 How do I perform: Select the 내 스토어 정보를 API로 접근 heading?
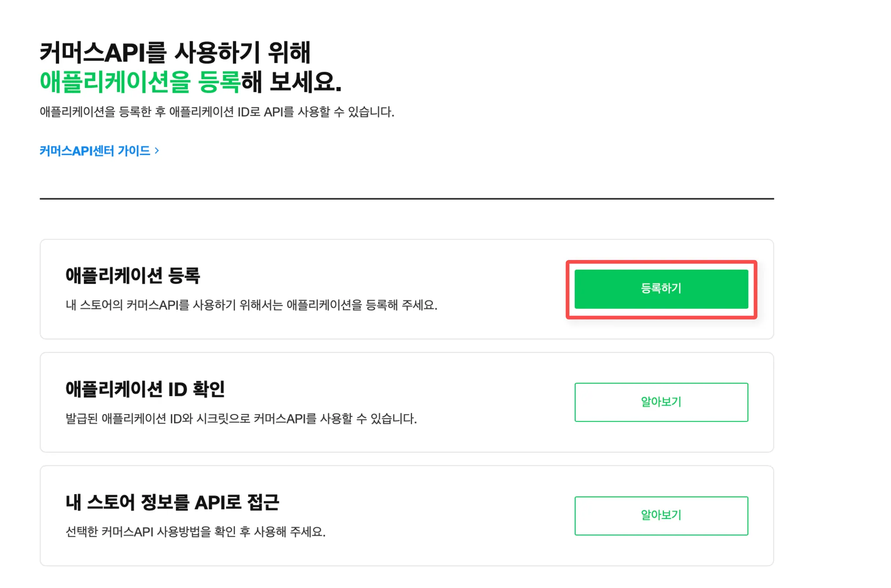(x=172, y=502)
